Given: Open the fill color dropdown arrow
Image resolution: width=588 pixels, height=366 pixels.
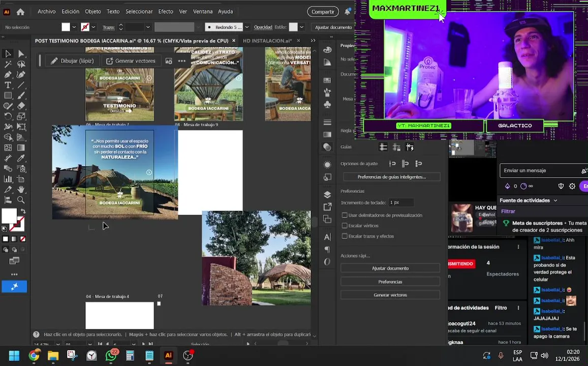Looking at the screenshot, I should click(74, 27).
